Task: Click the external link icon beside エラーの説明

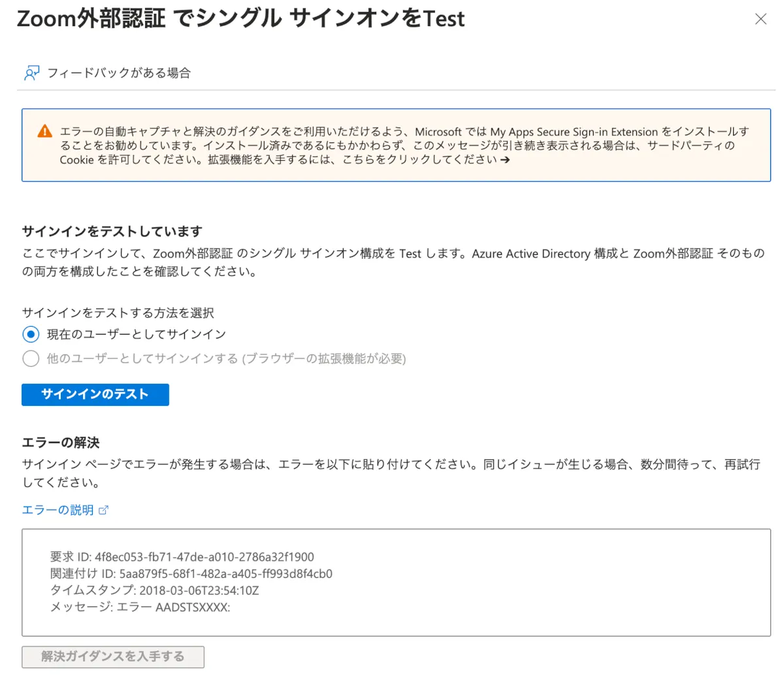Action: pos(103,510)
